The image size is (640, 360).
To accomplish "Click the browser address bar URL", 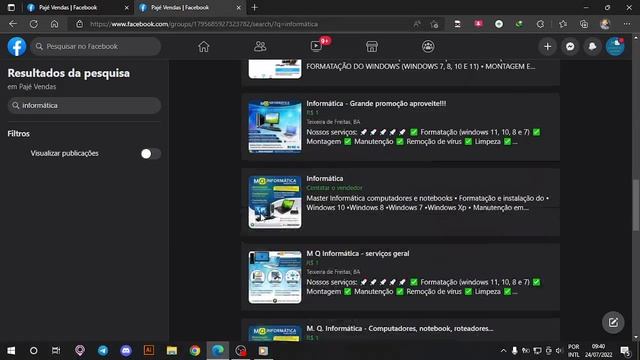I will click(204, 24).
